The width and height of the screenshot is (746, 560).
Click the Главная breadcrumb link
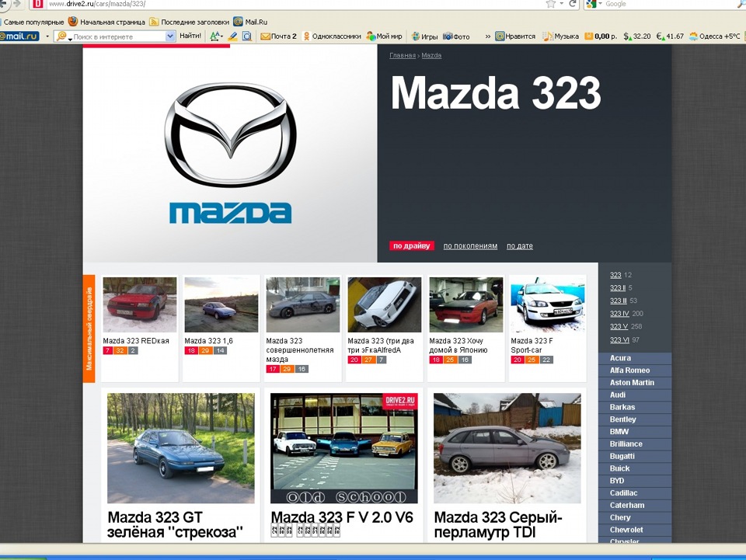click(x=403, y=56)
